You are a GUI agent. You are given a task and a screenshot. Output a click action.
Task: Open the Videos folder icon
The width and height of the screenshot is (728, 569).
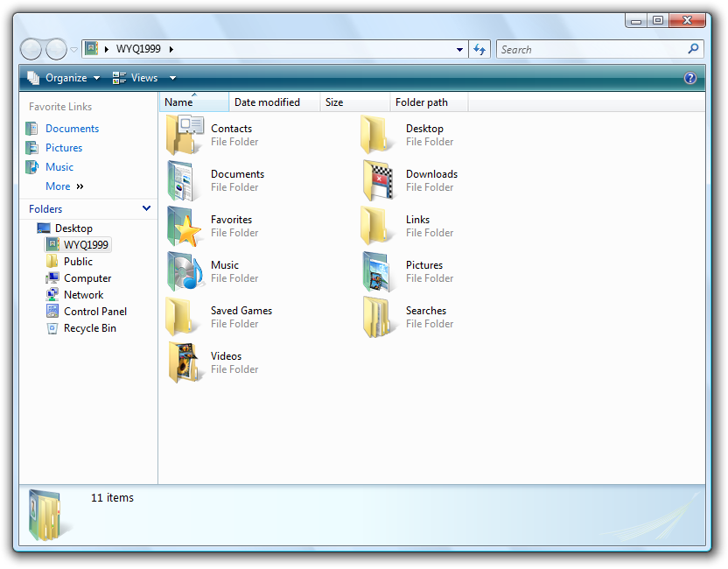pos(185,362)
